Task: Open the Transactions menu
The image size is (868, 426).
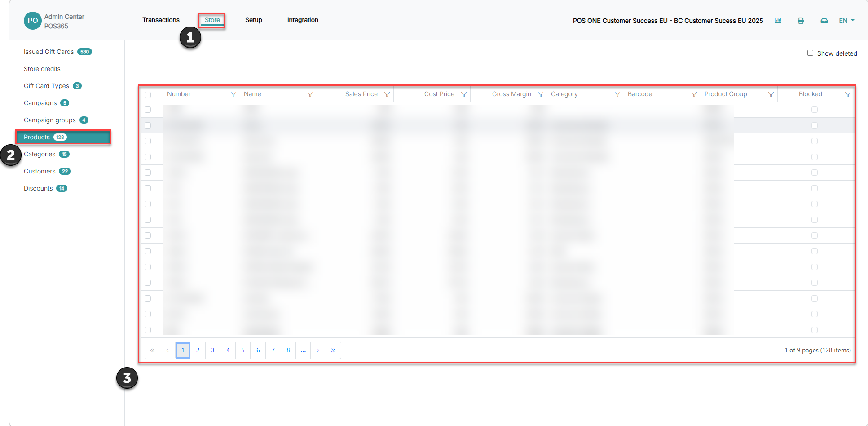Action: pyautogui.click(x=161, y=20)
